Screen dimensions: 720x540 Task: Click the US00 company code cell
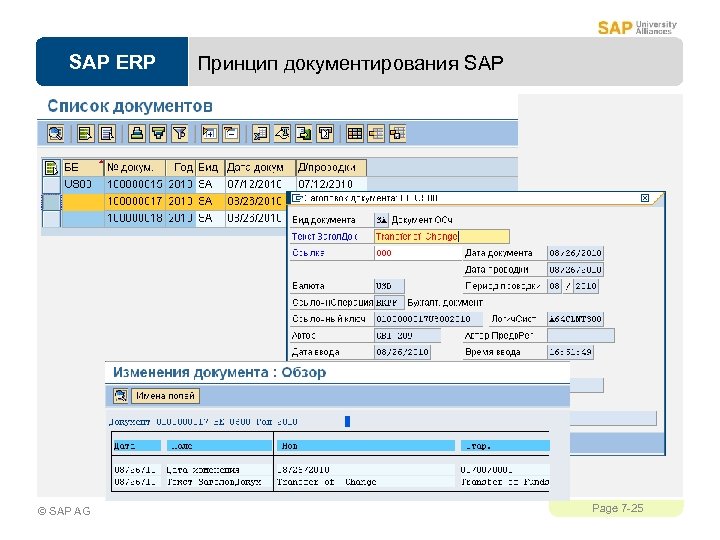point(83,185)
